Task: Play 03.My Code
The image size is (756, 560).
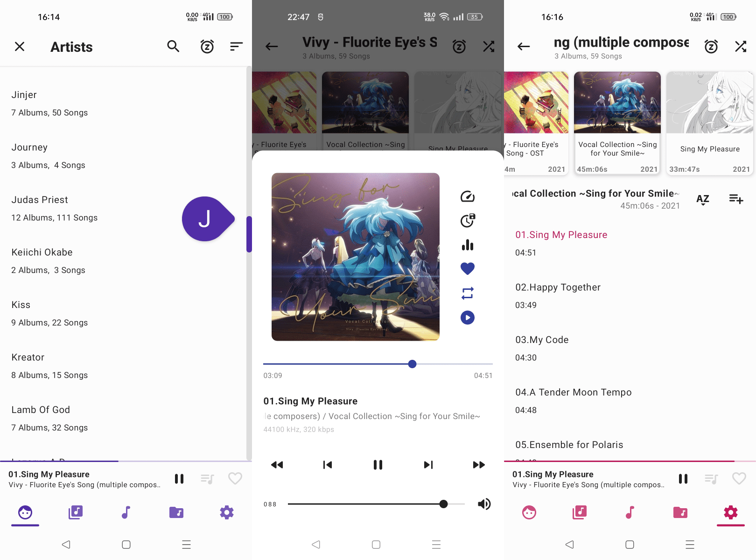Action: pos(630,349)
